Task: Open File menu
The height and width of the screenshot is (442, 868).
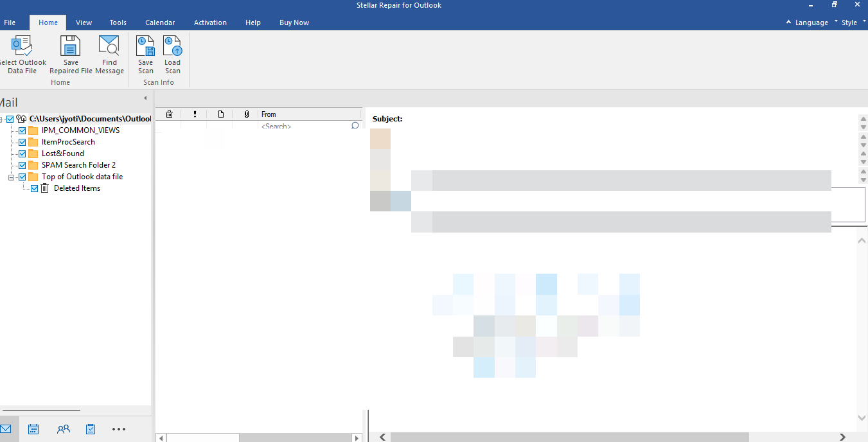Action: point(10,22)
